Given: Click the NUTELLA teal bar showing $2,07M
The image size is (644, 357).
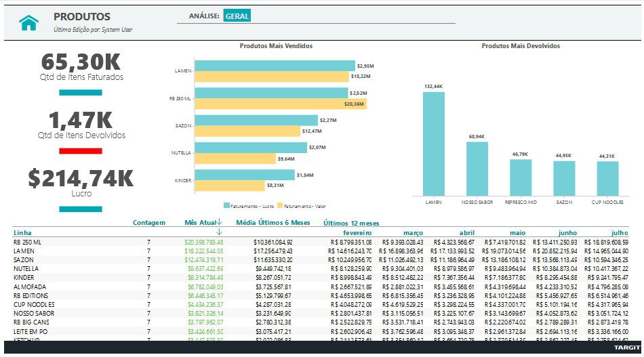Looking at the screenshot, I should coord(251,147).
